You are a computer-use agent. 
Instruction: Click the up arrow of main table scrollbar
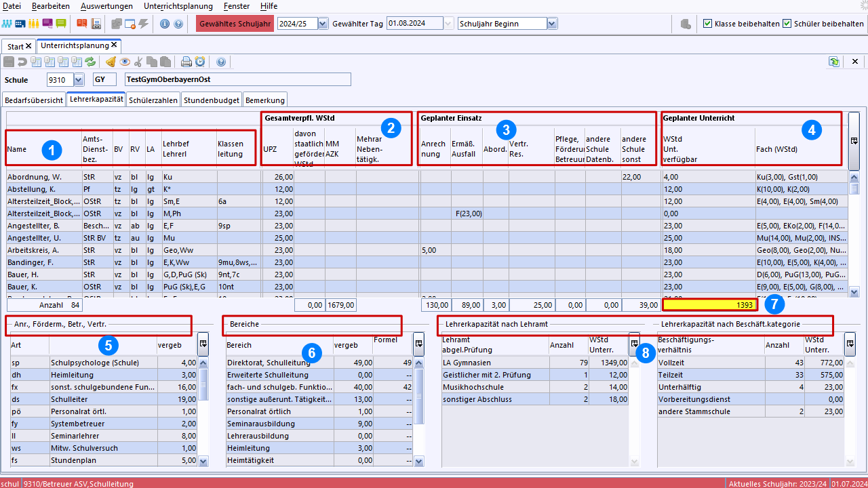tap(854, 176)
